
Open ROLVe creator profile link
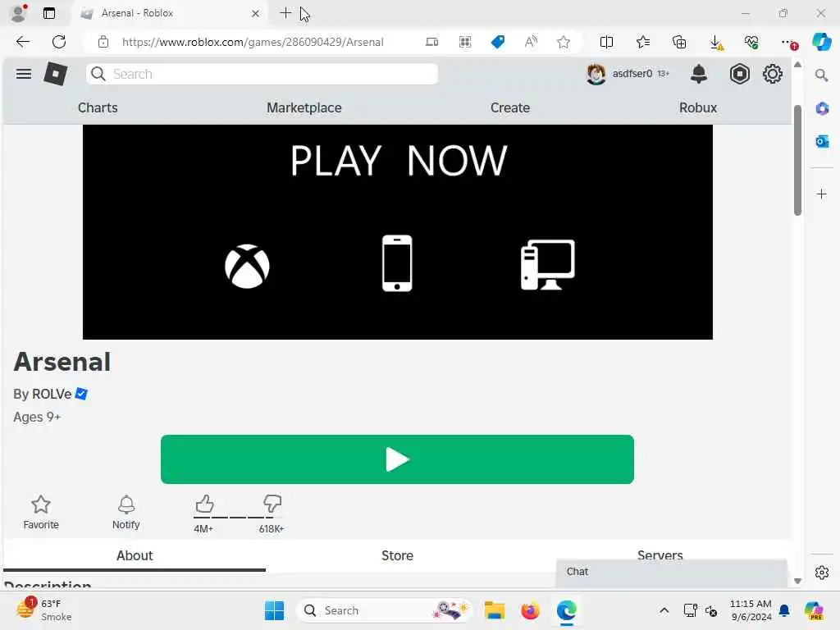(x=52, y=394)
